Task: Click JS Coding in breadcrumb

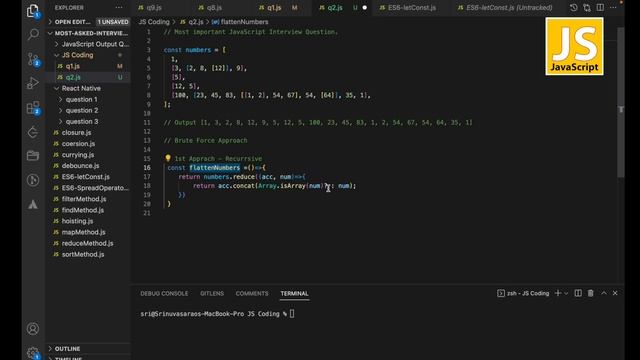Action: click(154, 22)
